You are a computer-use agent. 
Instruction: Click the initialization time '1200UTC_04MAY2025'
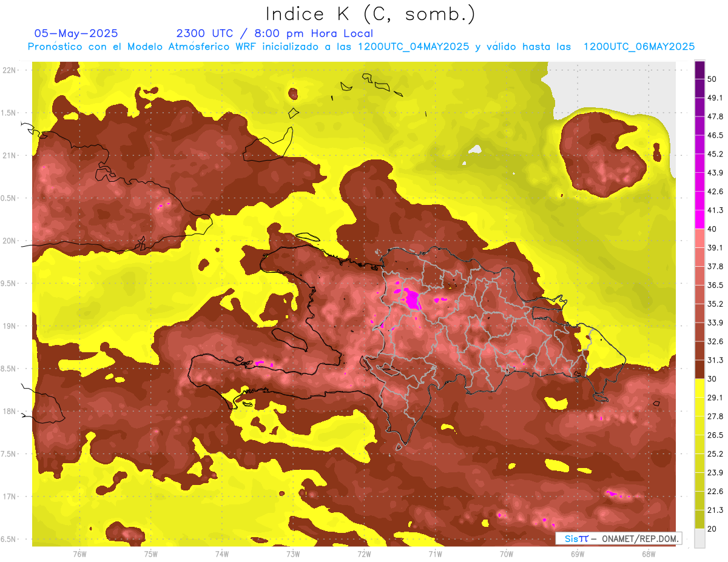[x=413, y=46]
